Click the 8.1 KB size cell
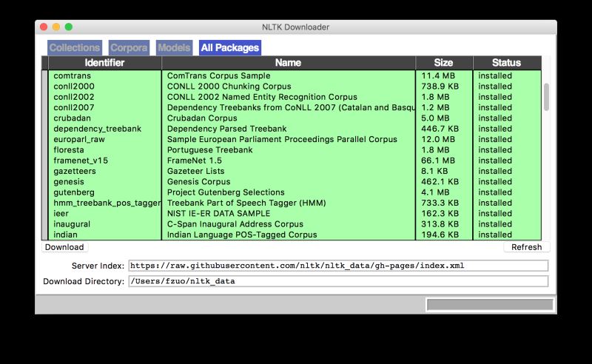592x364 pixels. (x=434, y=171)
